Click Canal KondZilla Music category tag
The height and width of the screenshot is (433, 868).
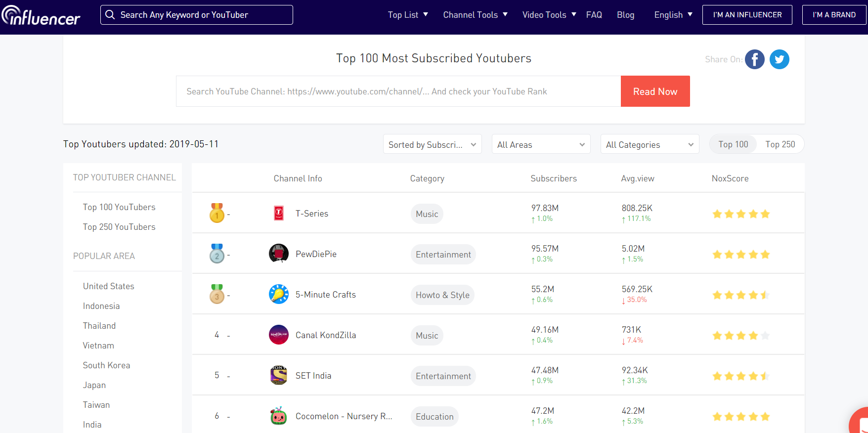point(427,336)
